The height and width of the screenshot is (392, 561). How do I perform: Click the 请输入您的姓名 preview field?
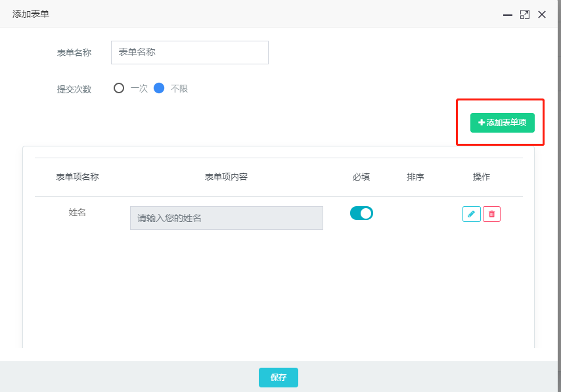click(227, 218)
